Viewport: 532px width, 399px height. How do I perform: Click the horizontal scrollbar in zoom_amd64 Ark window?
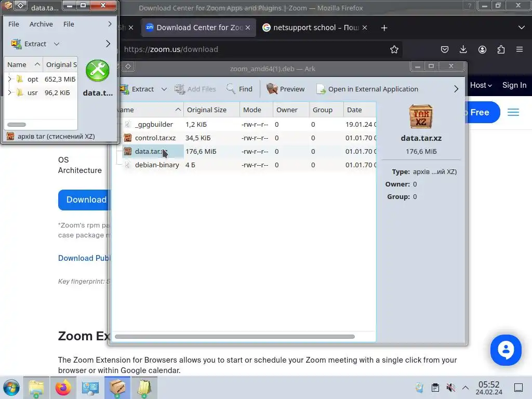click(x=235, y=337)
